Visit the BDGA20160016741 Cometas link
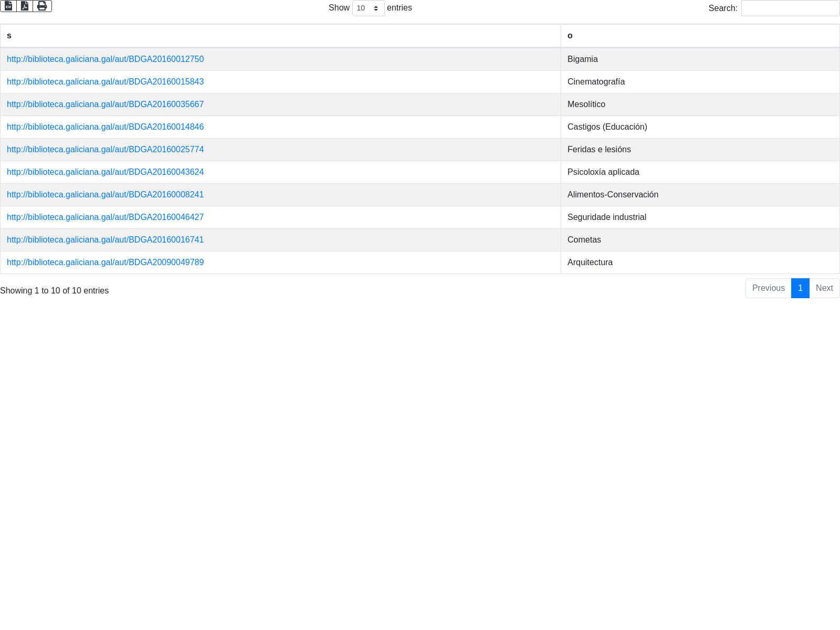840x630 pixels. coord(105,240)
